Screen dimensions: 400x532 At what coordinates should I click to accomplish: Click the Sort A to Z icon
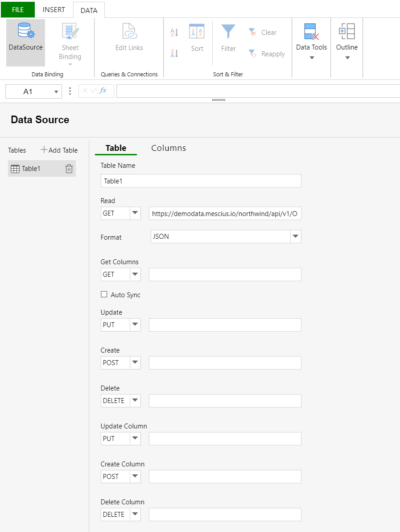click(174, 33)
